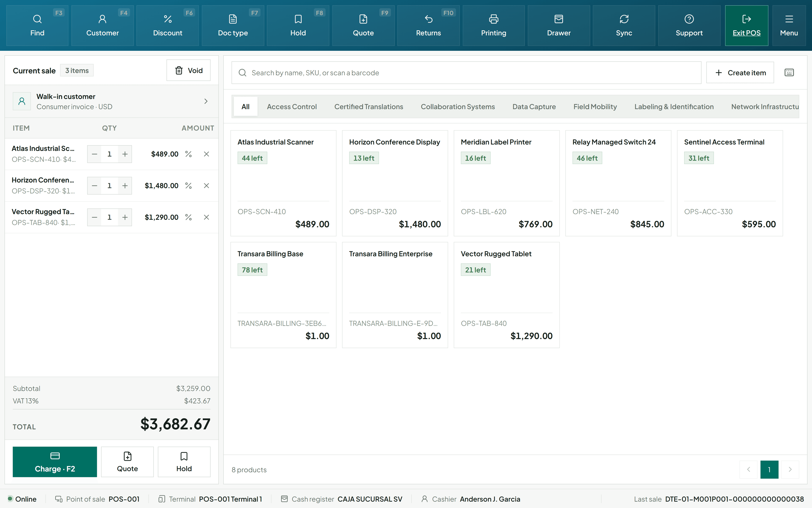Open the cash Drawer
The image size is (812, 508).
559,26
